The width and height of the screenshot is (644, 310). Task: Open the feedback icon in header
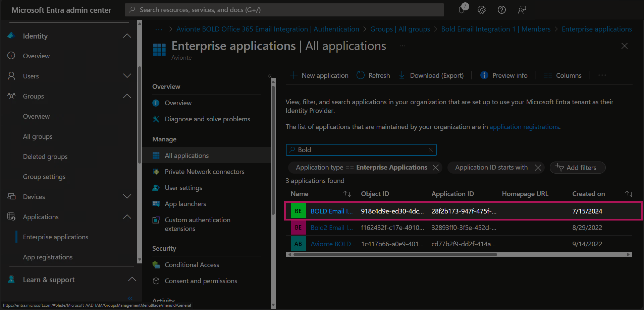pyautogui.click(x=522, y=10)
